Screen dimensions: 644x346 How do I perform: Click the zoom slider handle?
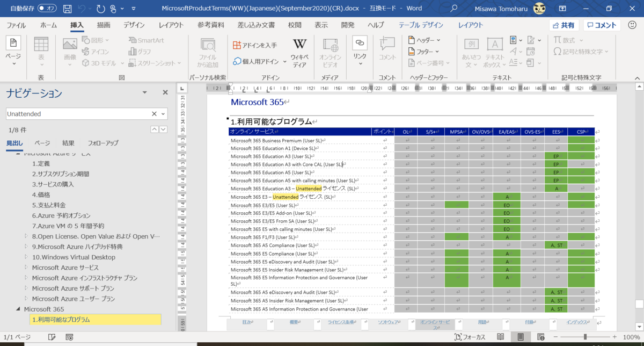coord(584,337)
